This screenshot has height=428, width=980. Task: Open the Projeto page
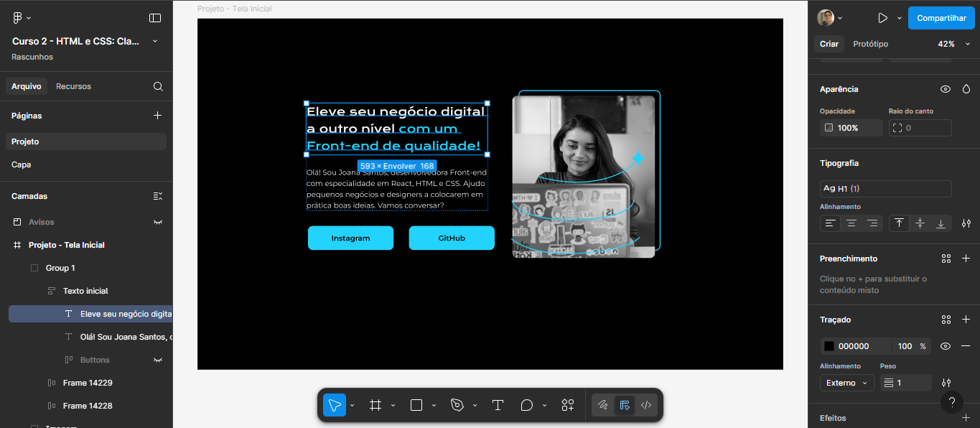point(86,141)
